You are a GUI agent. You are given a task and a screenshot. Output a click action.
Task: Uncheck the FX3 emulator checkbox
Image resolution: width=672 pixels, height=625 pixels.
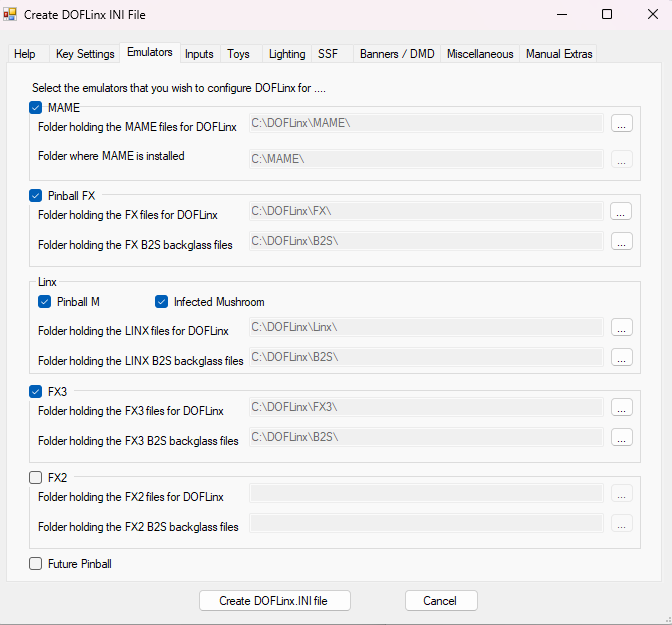pos(37,392)
